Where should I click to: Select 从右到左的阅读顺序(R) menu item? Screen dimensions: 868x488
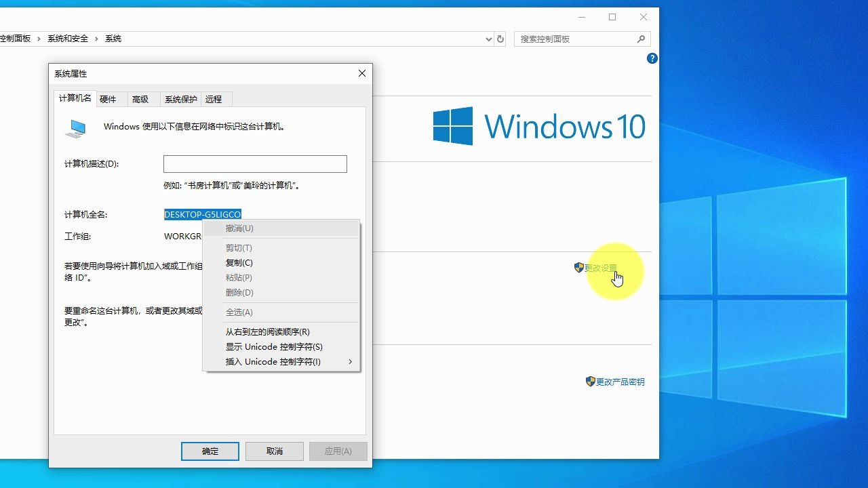click(281, 332)
